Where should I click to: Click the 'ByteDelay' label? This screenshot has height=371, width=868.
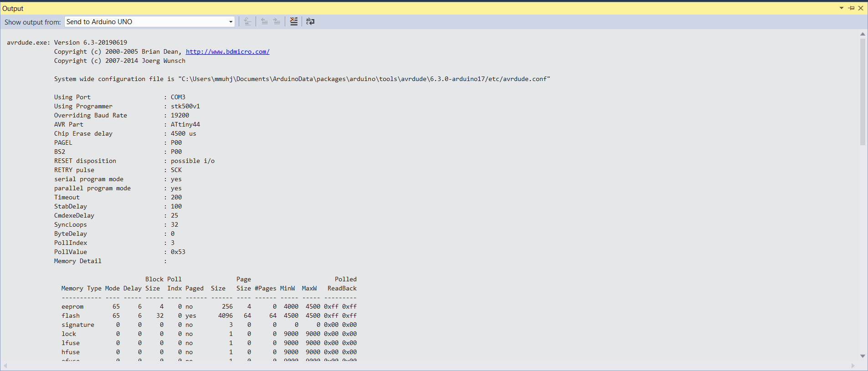click(x=71, y=234)
